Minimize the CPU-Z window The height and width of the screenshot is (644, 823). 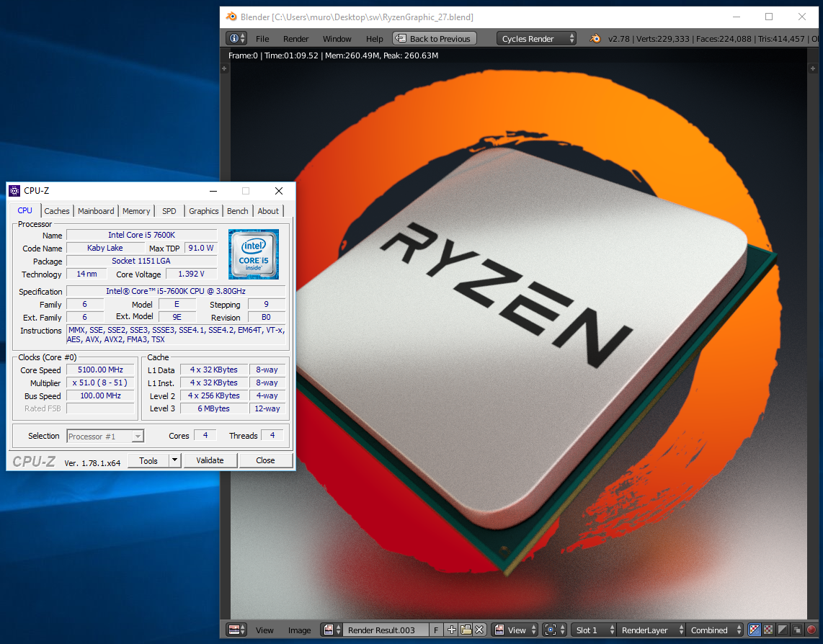point(213,191)
